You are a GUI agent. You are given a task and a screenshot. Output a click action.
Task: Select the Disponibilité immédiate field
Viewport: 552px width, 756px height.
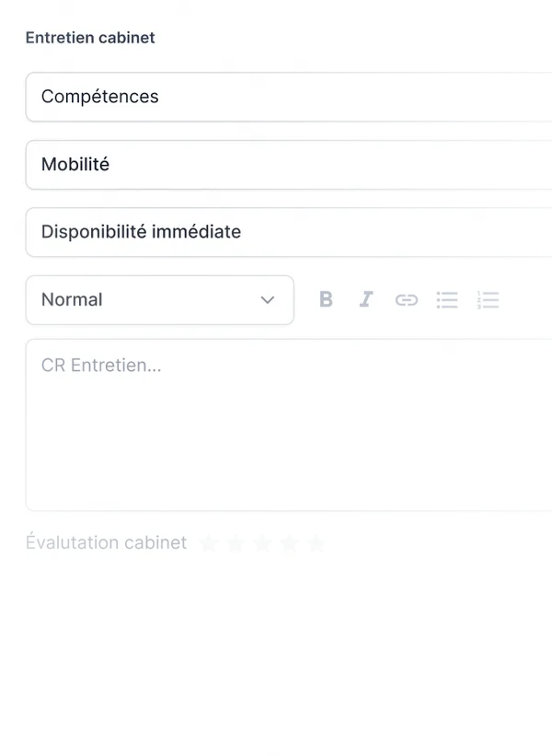pyautogui.click(x=276, y=232)
